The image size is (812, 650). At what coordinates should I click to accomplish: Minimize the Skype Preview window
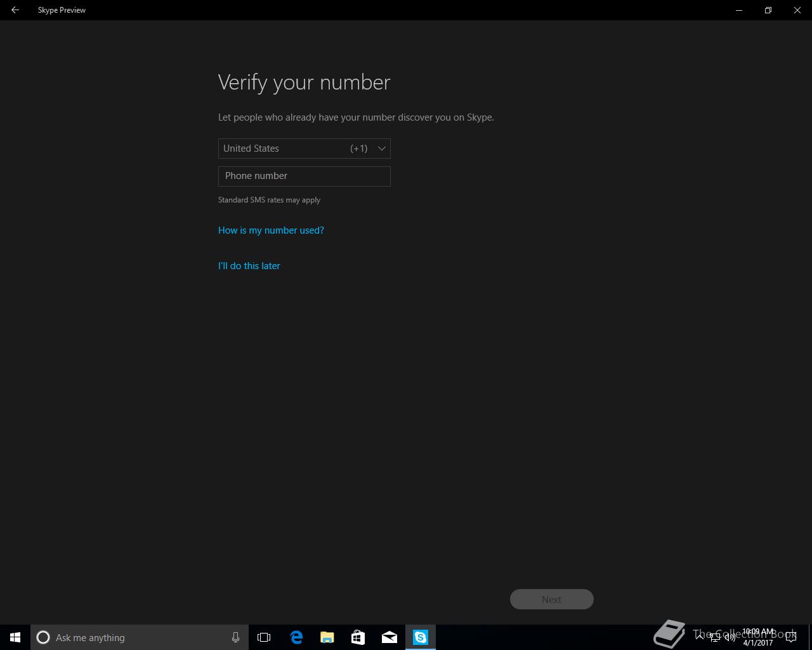pos(739,10)
